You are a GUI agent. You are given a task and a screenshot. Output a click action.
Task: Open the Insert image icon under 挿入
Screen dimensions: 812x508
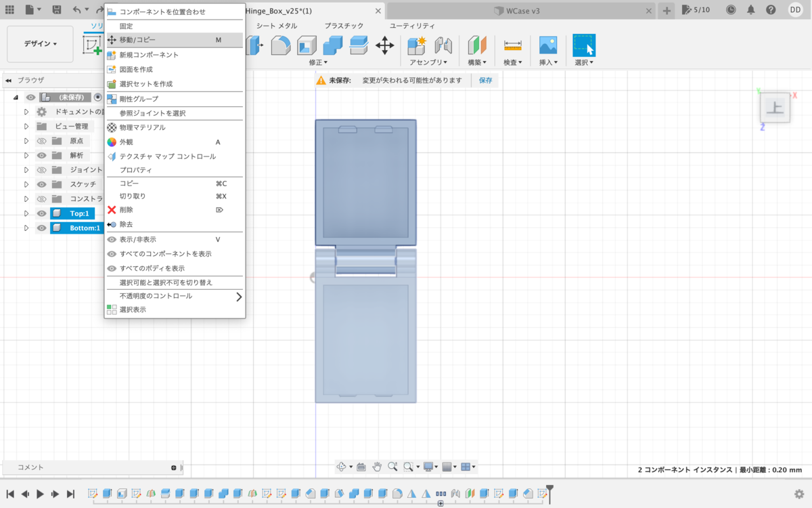pos(548,45)
